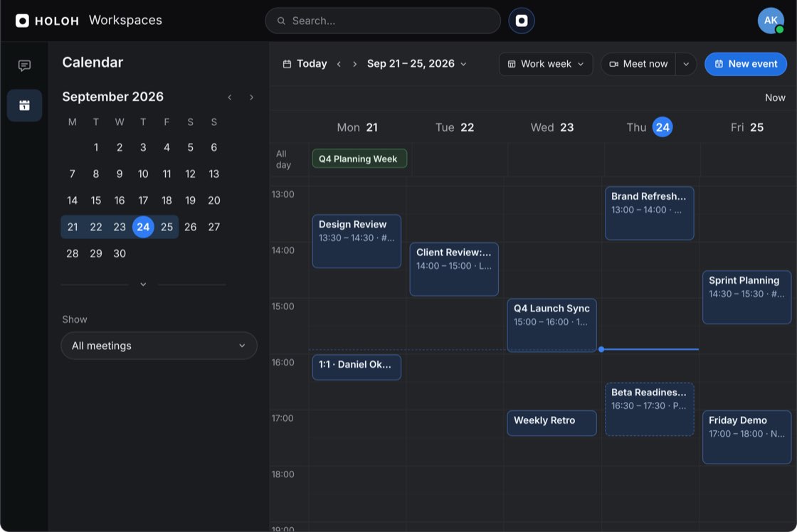Focus the Search field
This screenshot has height=532, width=797.
[383, 21]
